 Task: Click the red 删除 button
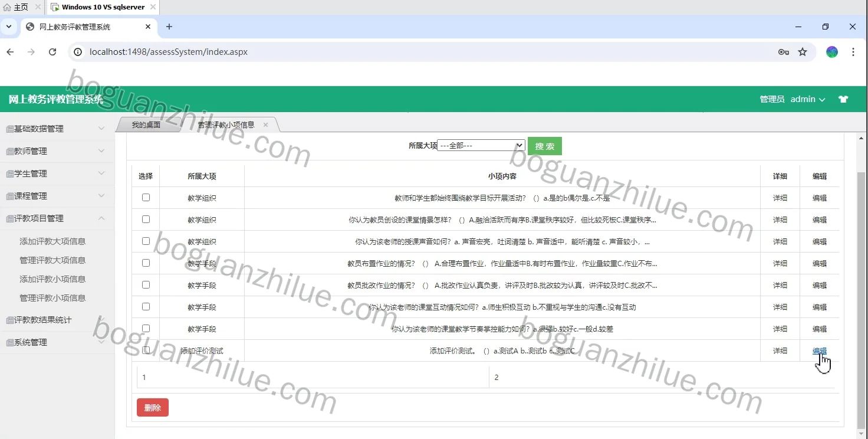pos(153,408)
